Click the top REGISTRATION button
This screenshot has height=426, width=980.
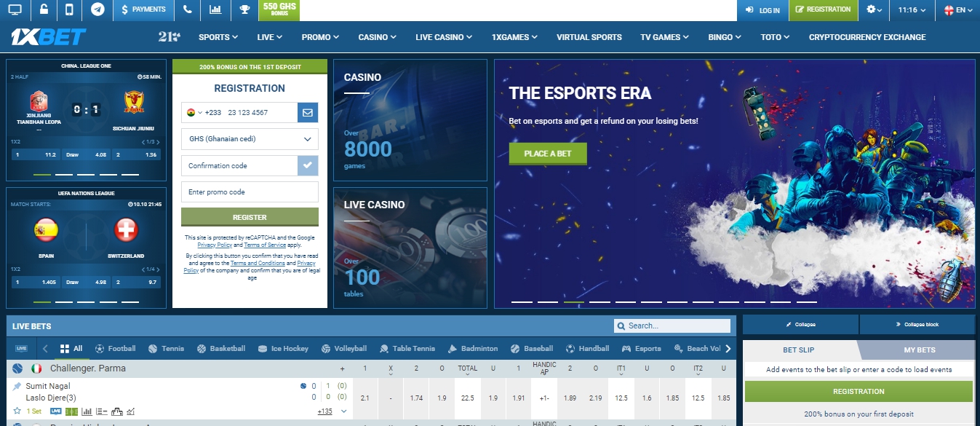(823, 10)
